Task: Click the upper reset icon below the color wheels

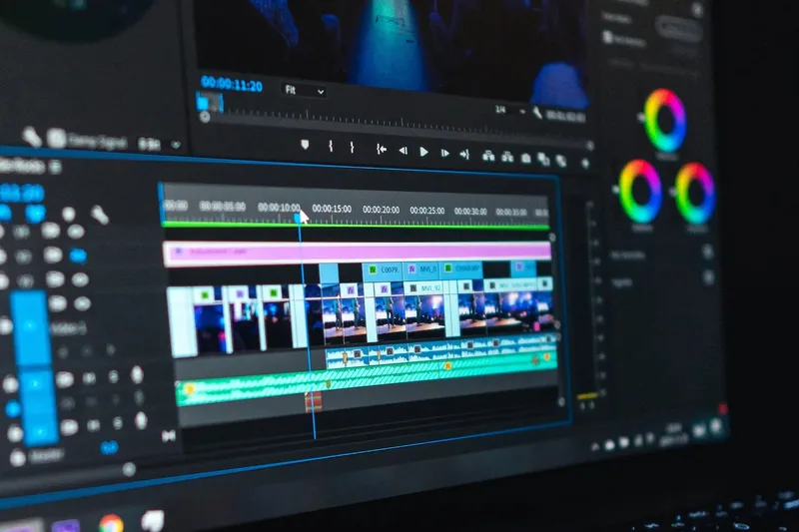Action: [x=708, y=252]
